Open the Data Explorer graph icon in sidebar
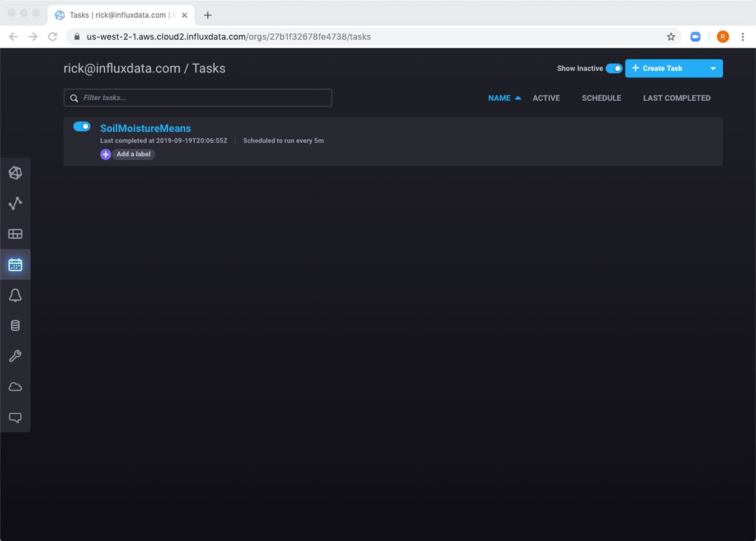Viewport: 756px width, 541px height. tap(15, 203)
